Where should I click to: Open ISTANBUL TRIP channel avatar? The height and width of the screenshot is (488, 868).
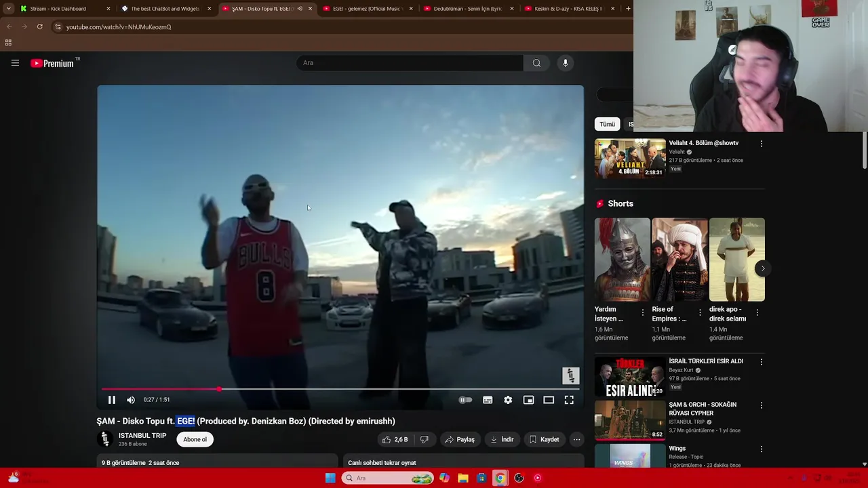(104, 439)
